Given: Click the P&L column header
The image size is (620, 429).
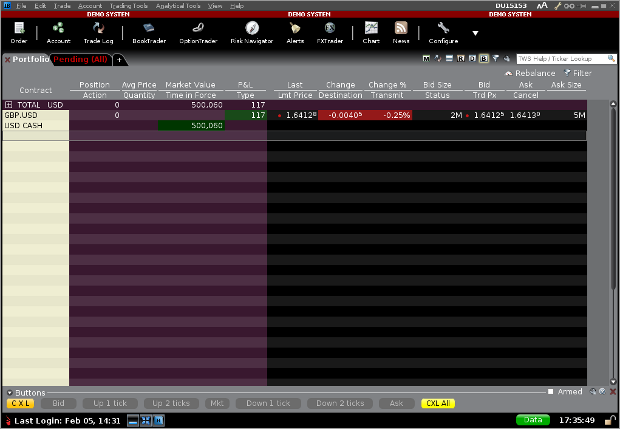Looking at the screenshot, I should click(x=245, y=85).
